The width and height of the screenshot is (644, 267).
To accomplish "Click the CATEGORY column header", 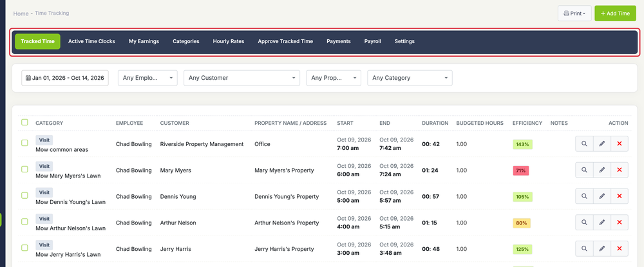I will click(x=50, y=123).
